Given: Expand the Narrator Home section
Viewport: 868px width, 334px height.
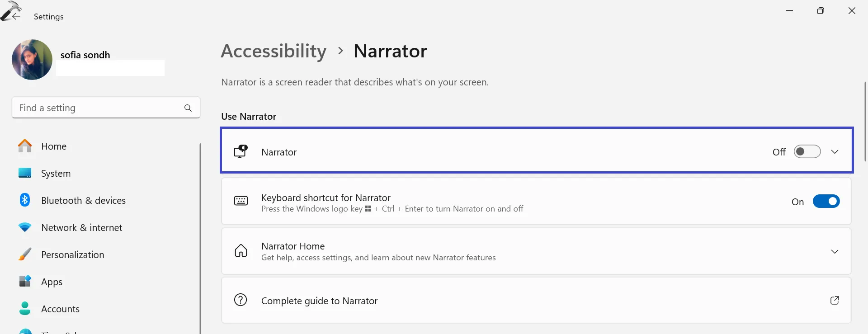Looking at the screenshot, I should [835, 252].
